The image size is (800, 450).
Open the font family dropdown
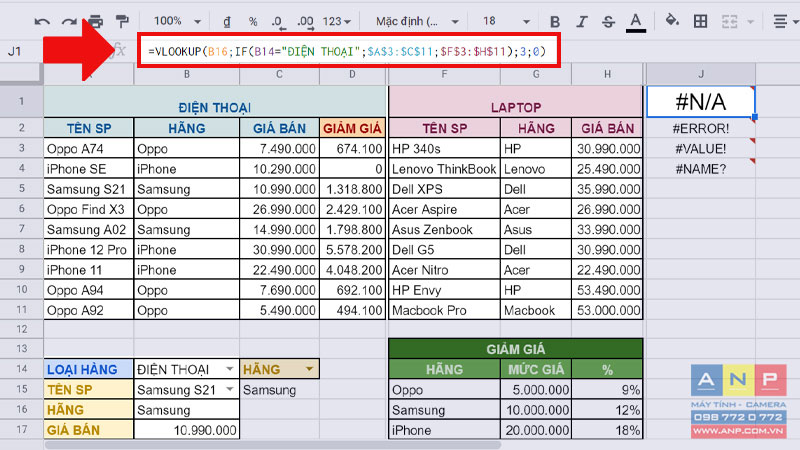click(417, 21)
